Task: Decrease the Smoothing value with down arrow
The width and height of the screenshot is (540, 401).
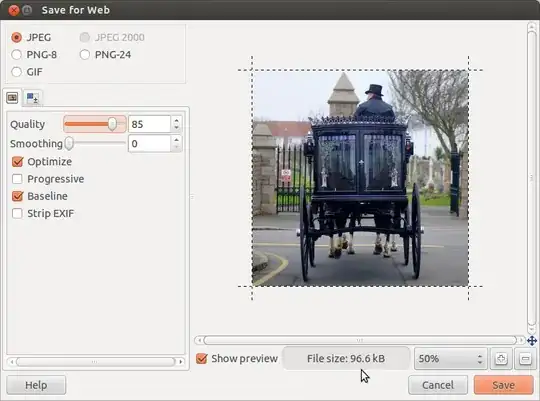Action: tap(176, 147)
